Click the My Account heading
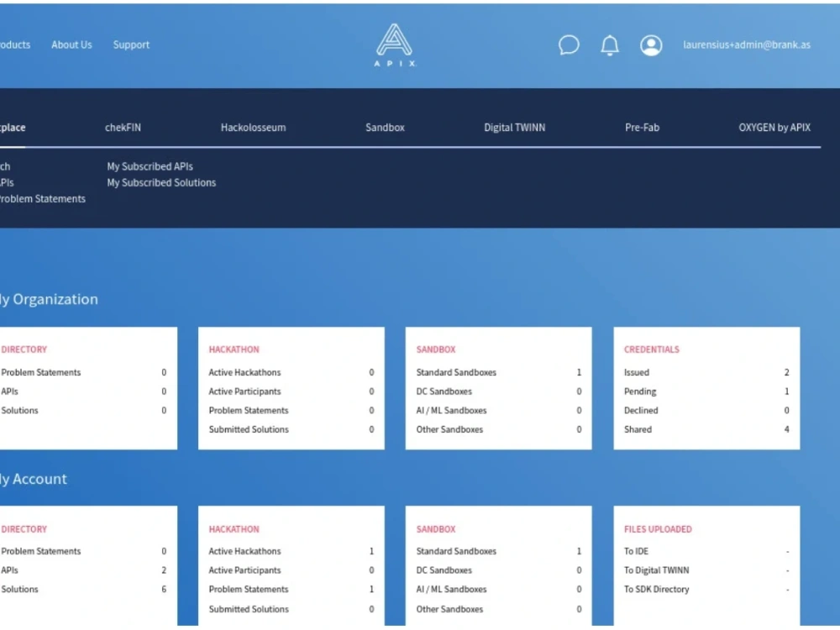840x630 pixels. tap(34, 479)
